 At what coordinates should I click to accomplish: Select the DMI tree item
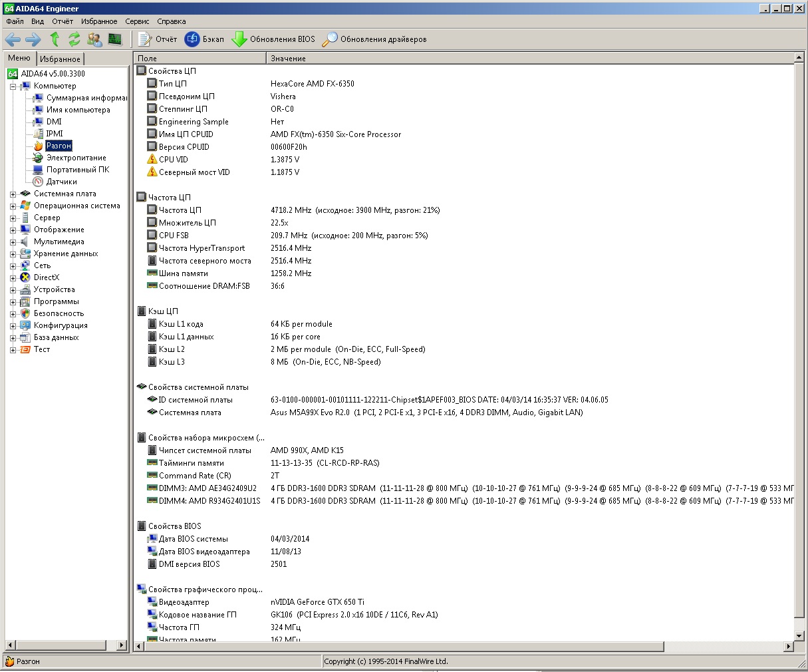pyautogui.click(x=54, y=122)
